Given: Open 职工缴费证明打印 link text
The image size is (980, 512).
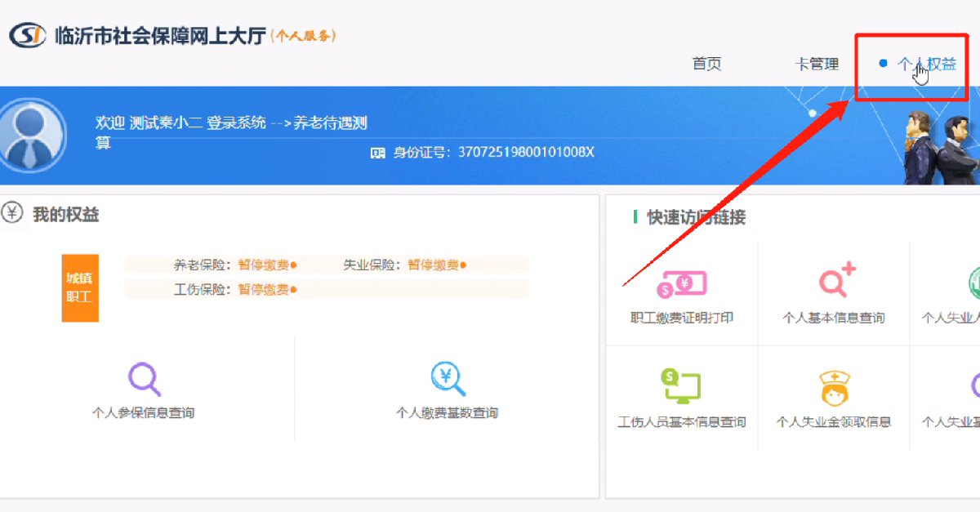Looking at the screenshot, I should [x=682, y=318].
